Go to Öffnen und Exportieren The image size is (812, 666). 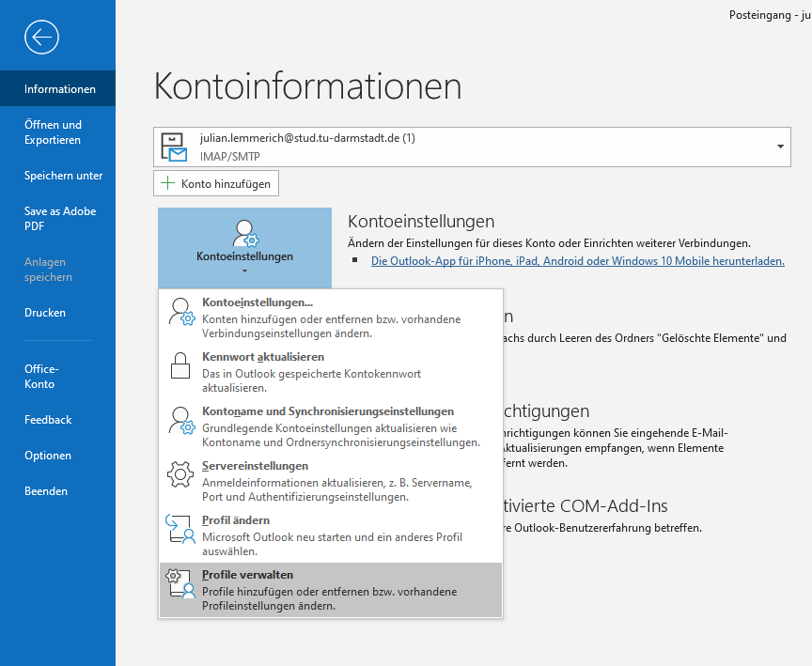click(x=53, y=132)
